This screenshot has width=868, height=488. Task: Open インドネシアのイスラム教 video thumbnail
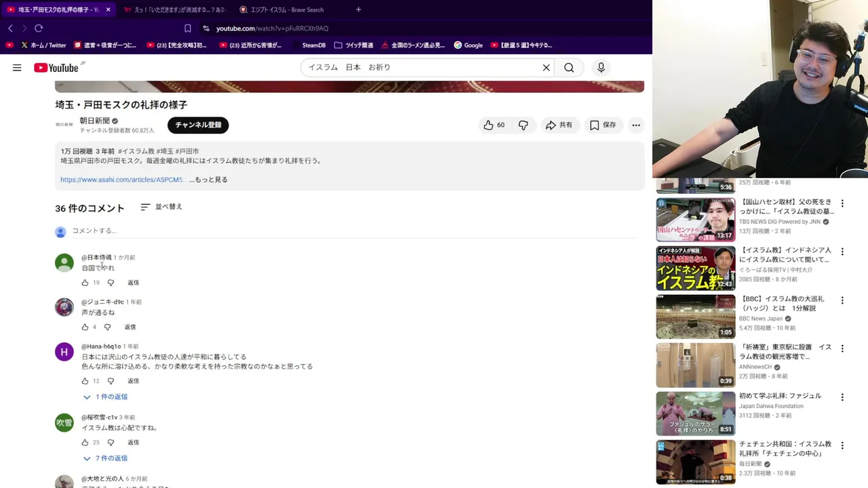point(695,268)
